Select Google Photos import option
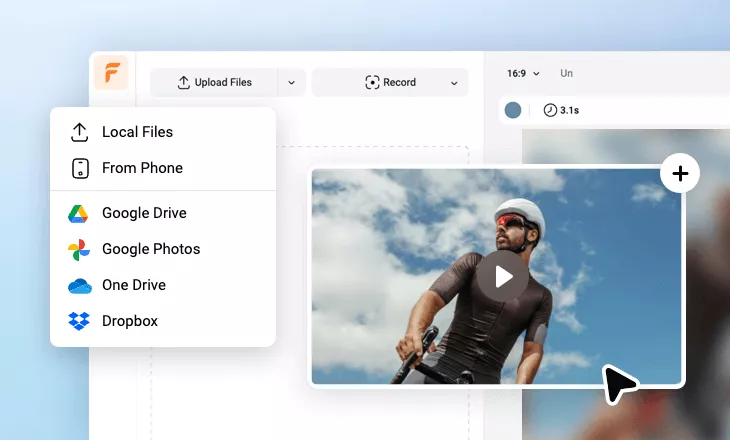Screen dimensions: 730x440 (x=163, y=249)
